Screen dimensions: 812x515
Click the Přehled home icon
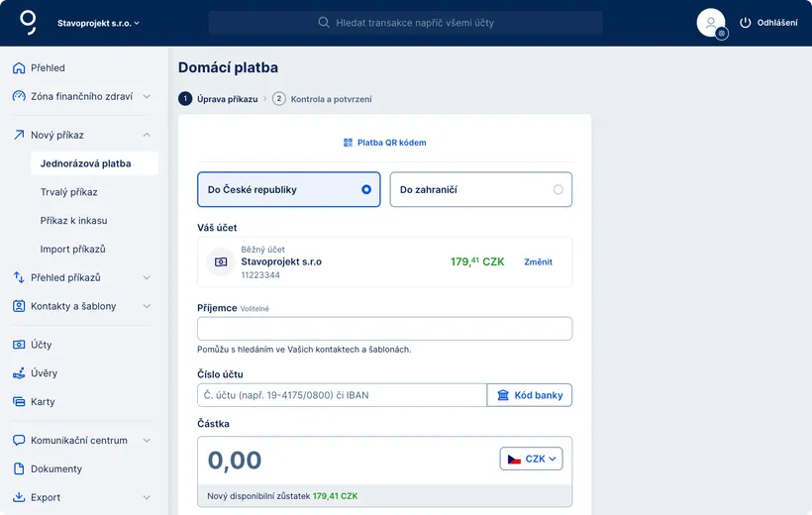point(19,68)
